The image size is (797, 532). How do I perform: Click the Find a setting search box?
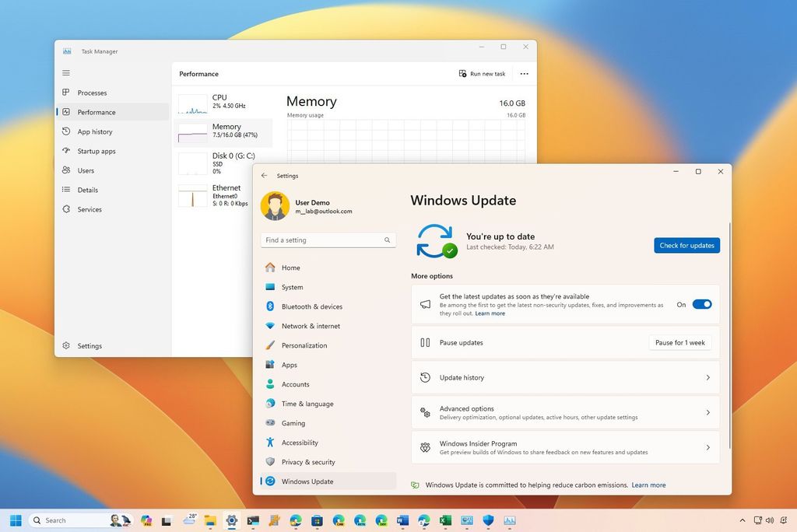[x=328, y=240]
